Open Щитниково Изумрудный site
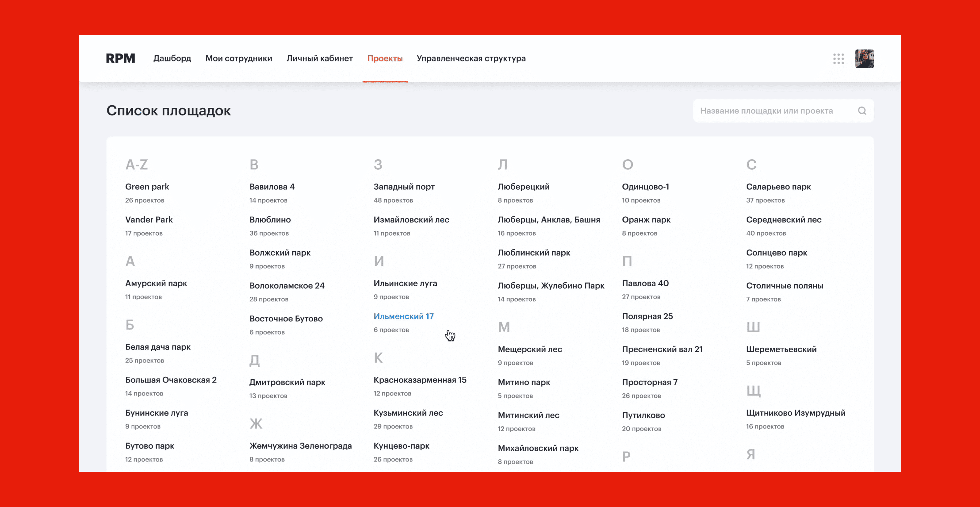Screen dimensions: 980x507 point(796,413)
